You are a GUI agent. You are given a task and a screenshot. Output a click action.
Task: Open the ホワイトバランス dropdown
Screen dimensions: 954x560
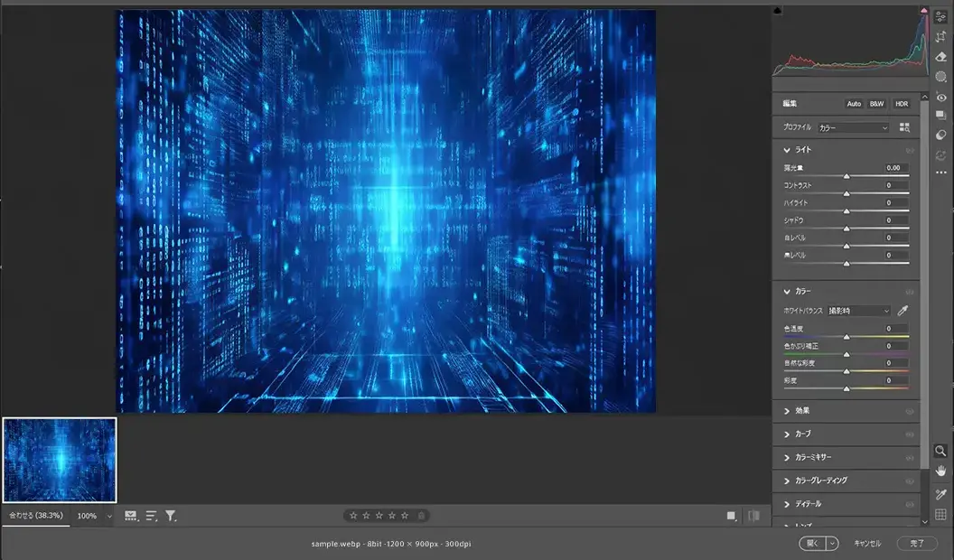tap(859, 311)
